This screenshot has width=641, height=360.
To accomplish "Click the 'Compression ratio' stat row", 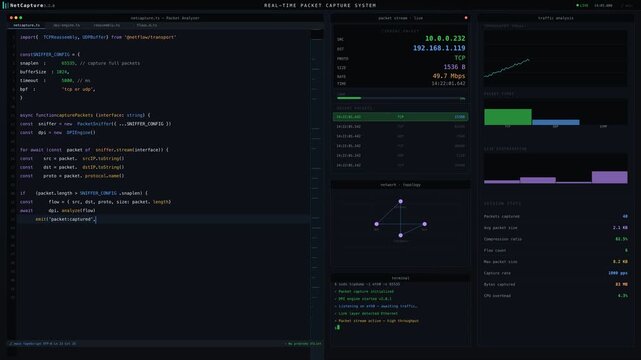I will (x=556, y=239).
